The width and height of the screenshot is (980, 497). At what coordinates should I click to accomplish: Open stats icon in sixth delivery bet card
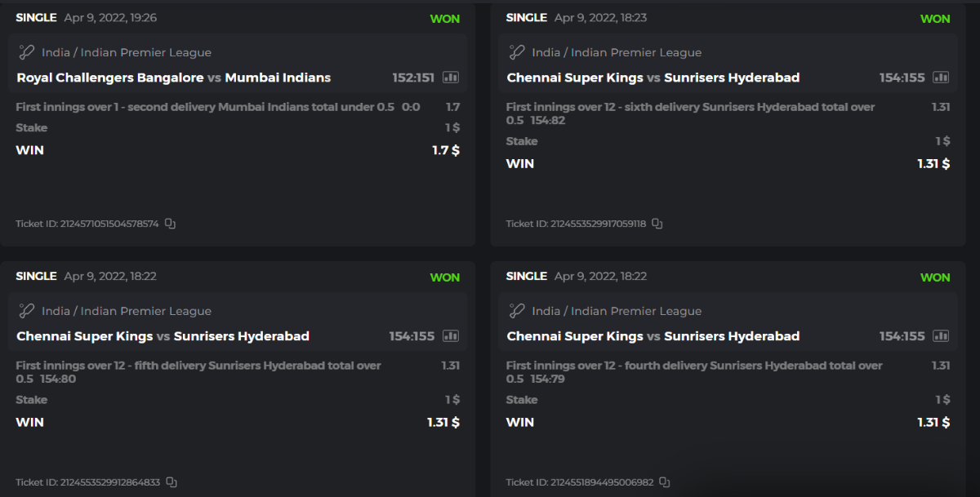click(x=941, y=78)
